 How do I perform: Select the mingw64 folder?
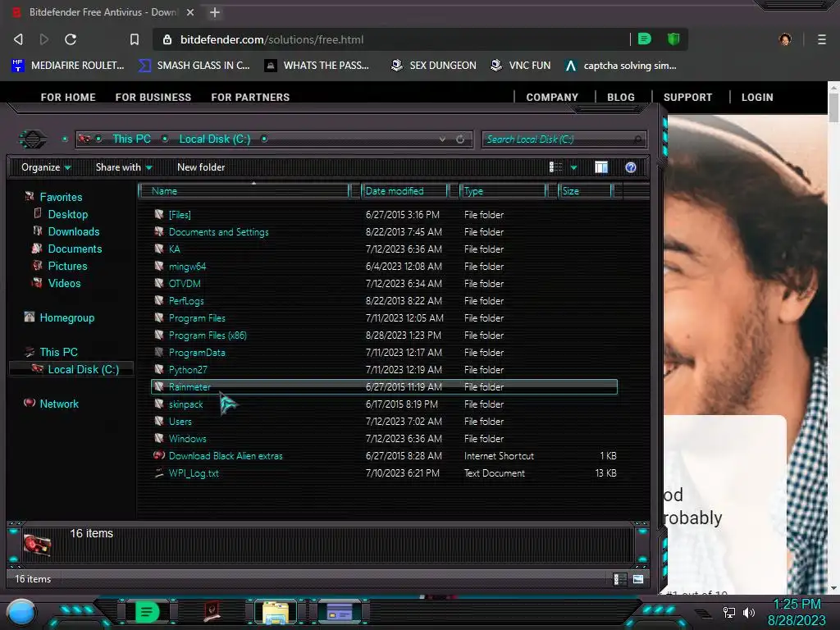pyautogui.click(x=188, y=267)
